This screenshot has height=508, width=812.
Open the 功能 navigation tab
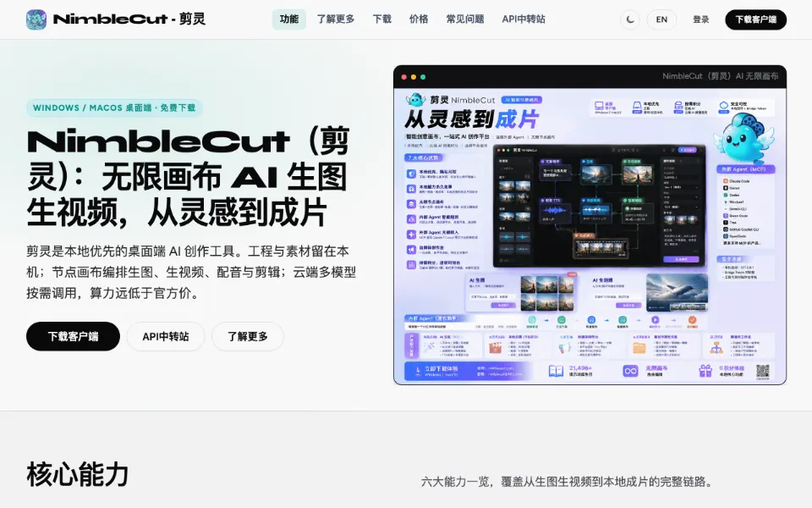[x=289, y=19]
